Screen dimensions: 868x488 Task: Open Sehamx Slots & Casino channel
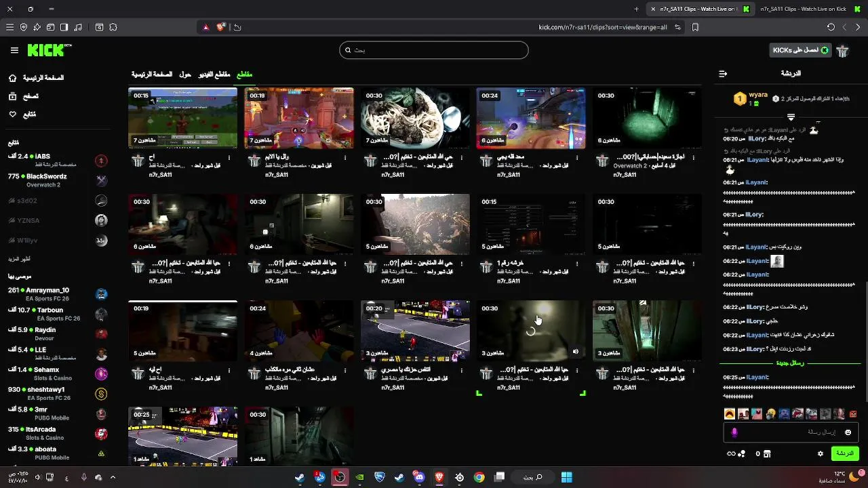pos(58,373)
